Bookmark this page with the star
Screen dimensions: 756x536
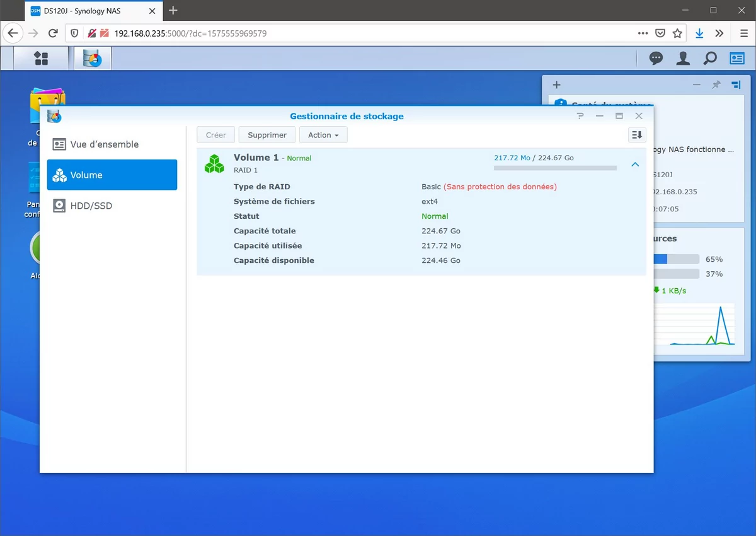pos(677,33)
